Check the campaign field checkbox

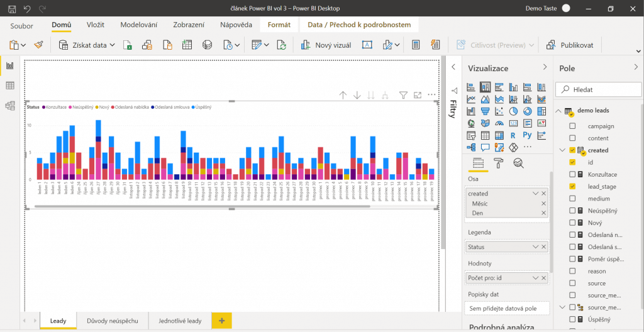point(572,126)
